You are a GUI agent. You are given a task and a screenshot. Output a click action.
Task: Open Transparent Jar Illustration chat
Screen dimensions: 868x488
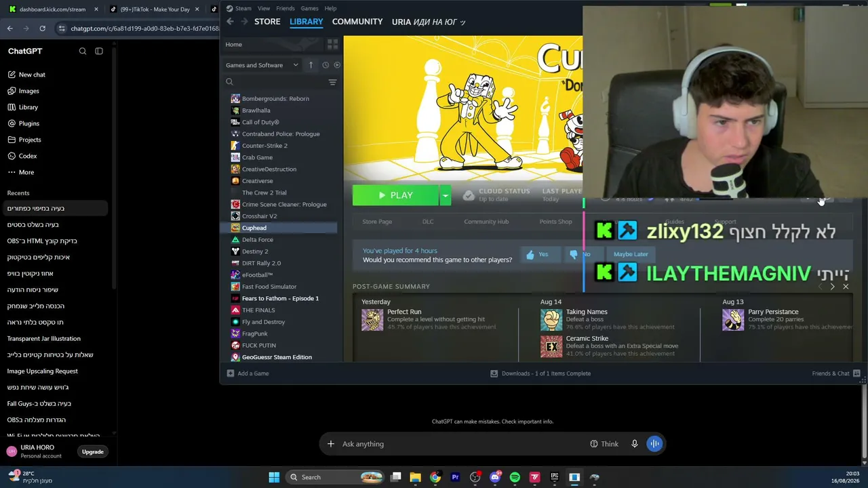pos(44,338)
